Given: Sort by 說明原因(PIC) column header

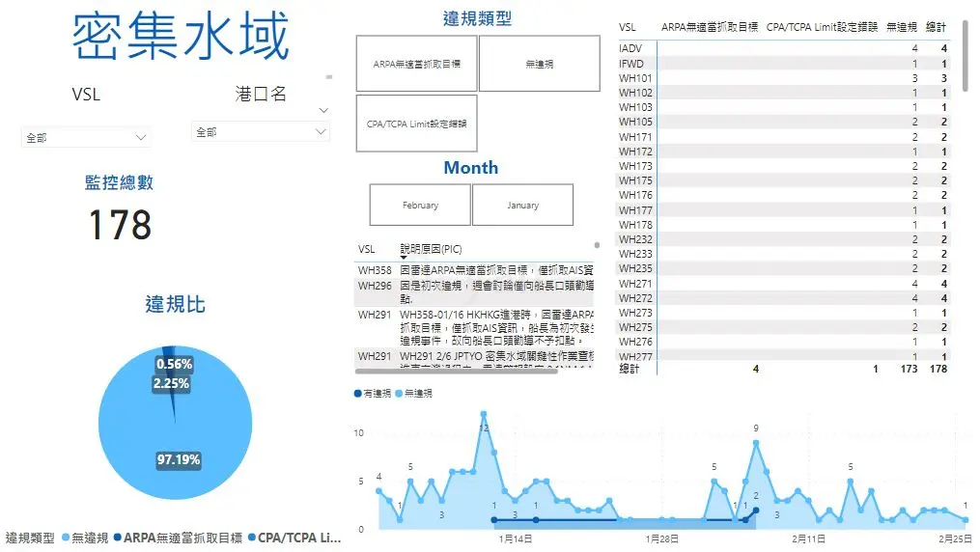Looking at the screenshot, I should pos(432,249).
